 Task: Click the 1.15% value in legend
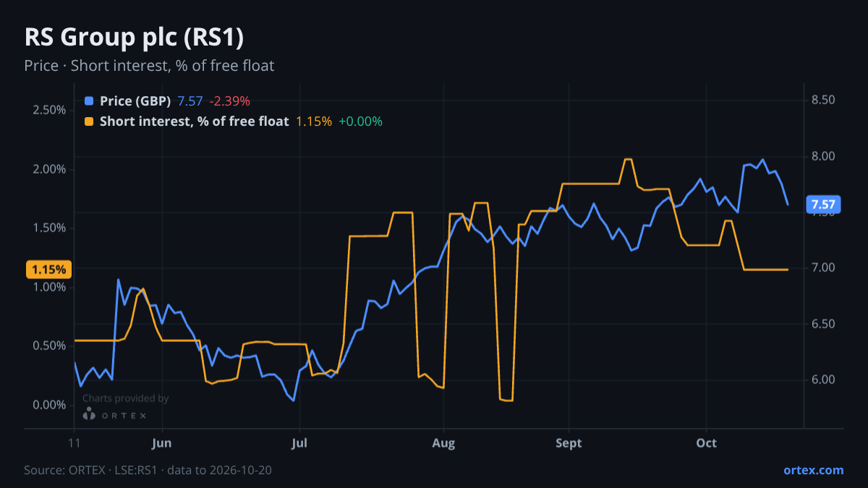coord(314,121)
